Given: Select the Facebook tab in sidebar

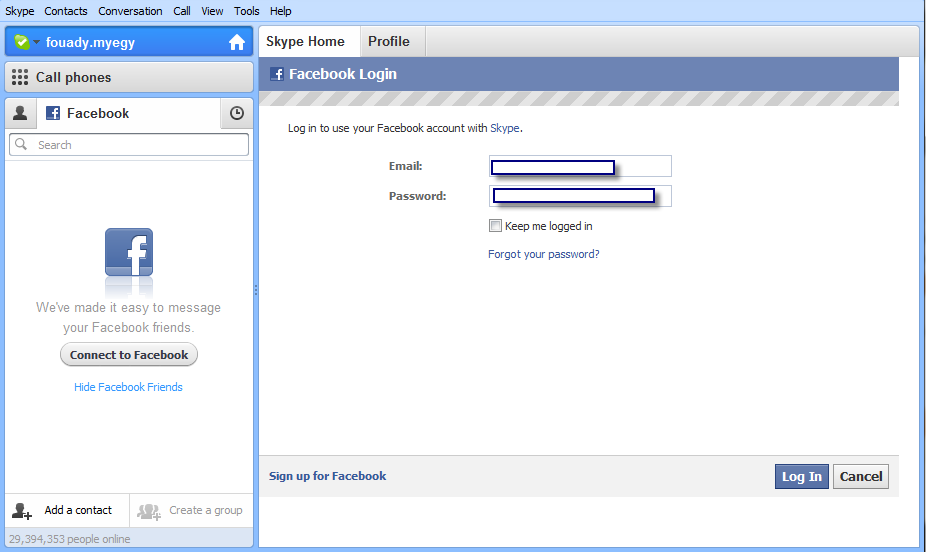Looking at the screenshot, I should tap(128, 113).
